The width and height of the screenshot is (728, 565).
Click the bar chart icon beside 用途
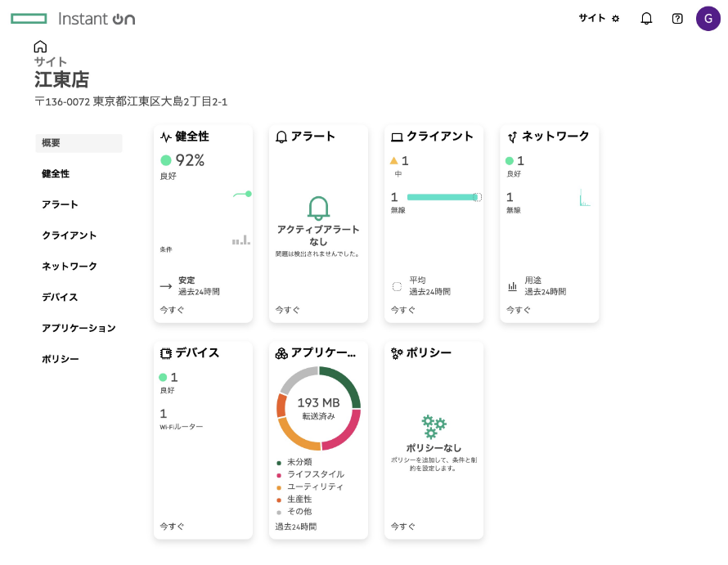click(512, 286)
